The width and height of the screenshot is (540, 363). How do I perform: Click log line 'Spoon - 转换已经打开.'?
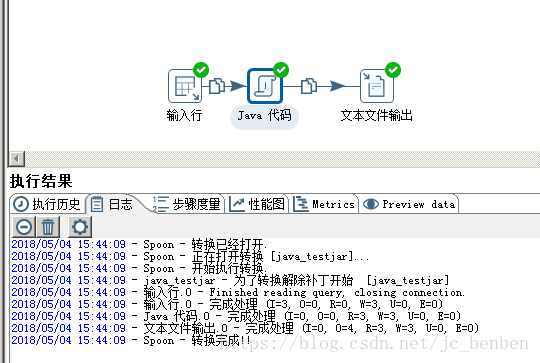[x=139, y=244]
